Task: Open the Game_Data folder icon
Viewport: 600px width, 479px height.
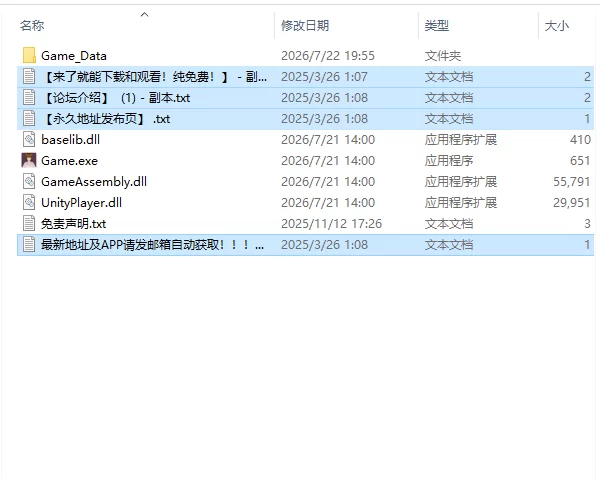Action: [x=29, y=56]
